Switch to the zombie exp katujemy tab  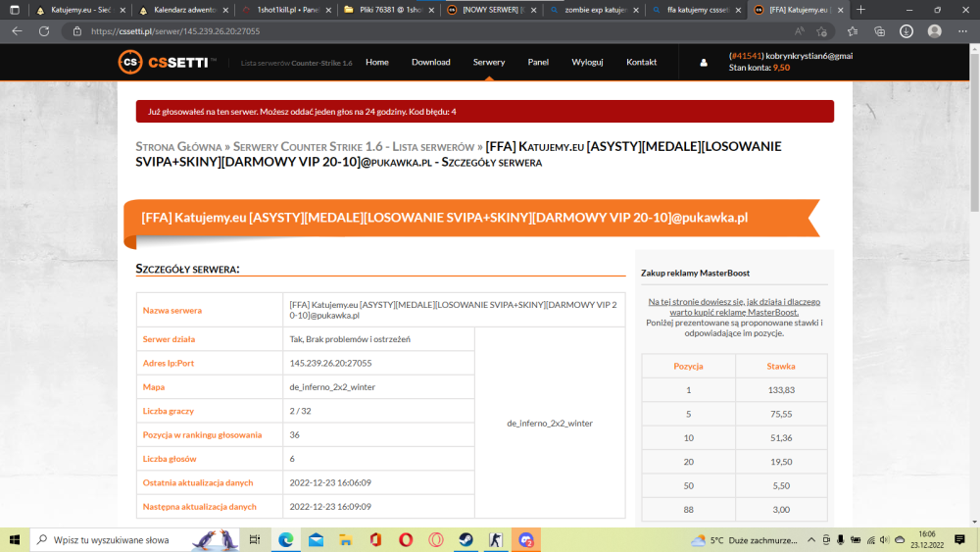click(x=595, y=10)
